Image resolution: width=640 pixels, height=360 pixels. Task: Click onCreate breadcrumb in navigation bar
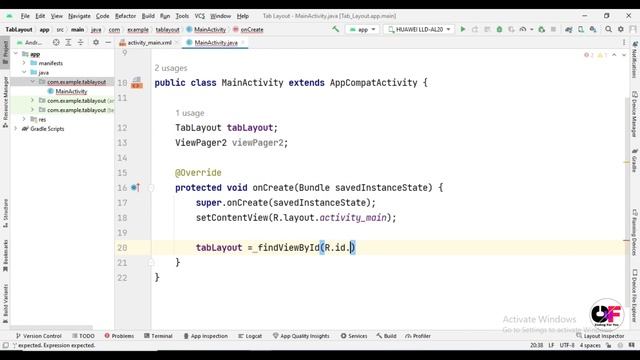[248, 29]
